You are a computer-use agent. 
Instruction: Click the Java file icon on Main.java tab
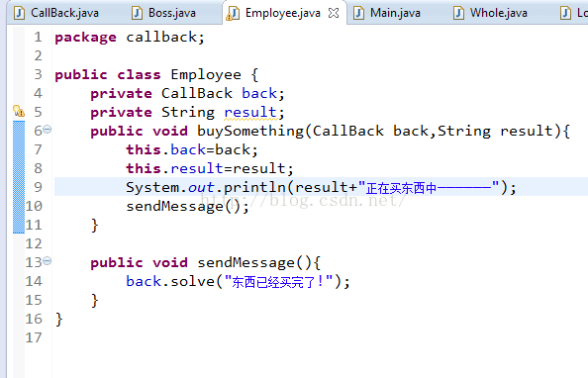(359, 13)
